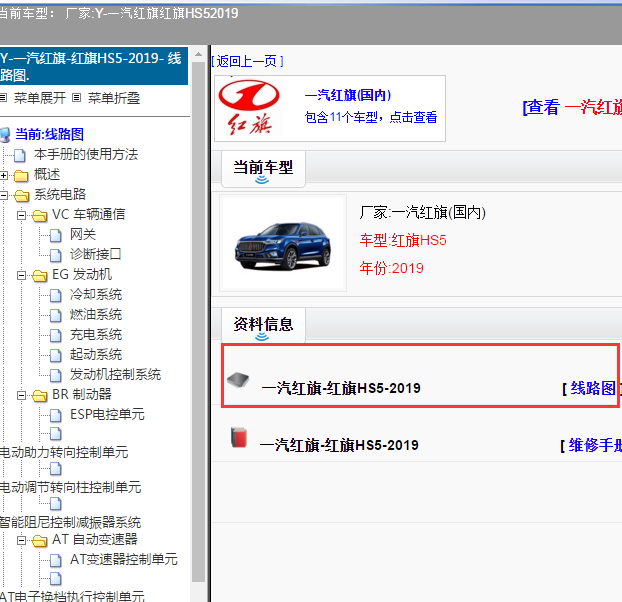This screenshot has width=622, height=602.
Task: Click the page icon beside 发动机控制系统
Action: [56, 375]
